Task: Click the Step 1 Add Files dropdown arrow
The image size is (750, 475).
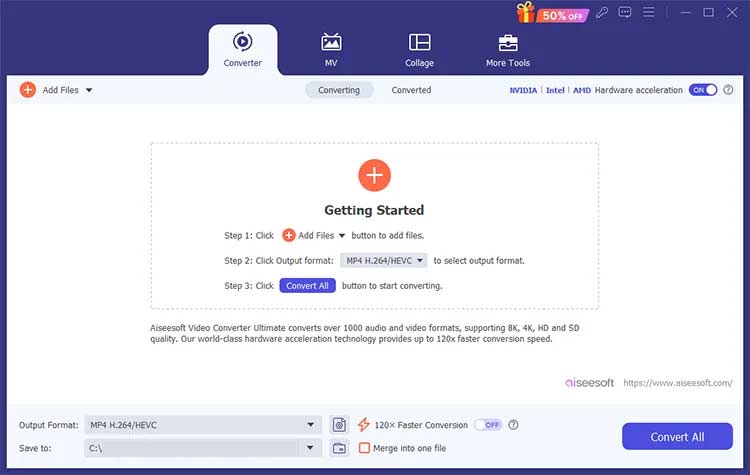Action: coord(342,236)
